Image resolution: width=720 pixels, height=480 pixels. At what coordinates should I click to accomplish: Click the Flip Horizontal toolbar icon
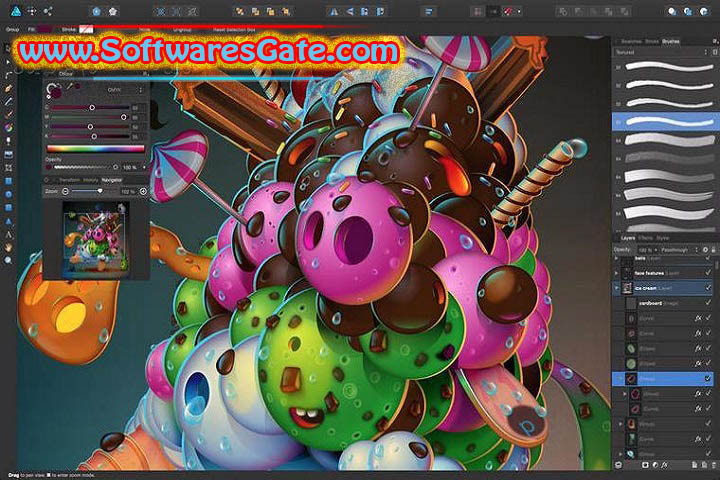(x=334, y=11)
